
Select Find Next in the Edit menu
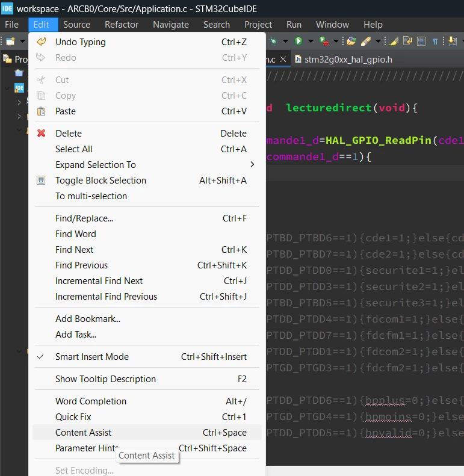(147, 250)
